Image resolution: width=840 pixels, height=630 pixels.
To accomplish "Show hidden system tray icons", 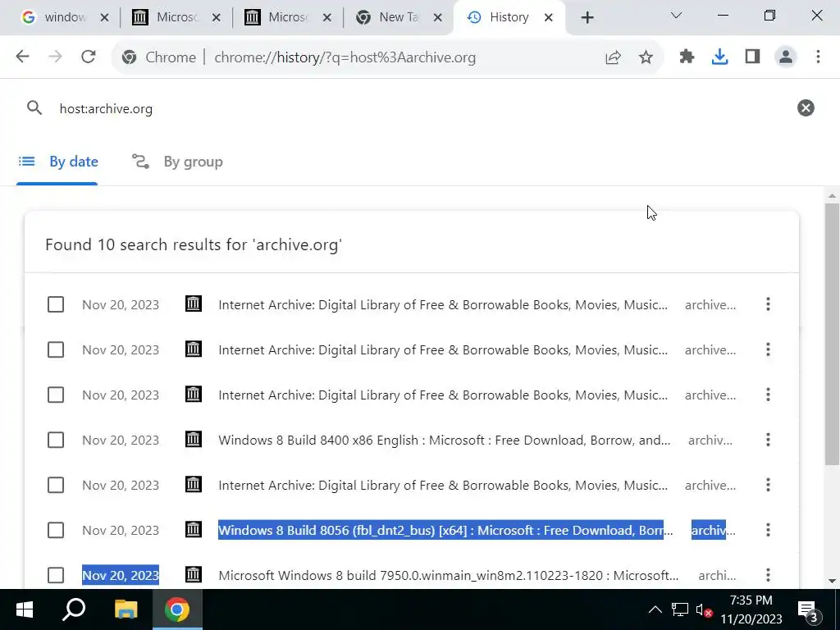I will [x=655, y=609].
